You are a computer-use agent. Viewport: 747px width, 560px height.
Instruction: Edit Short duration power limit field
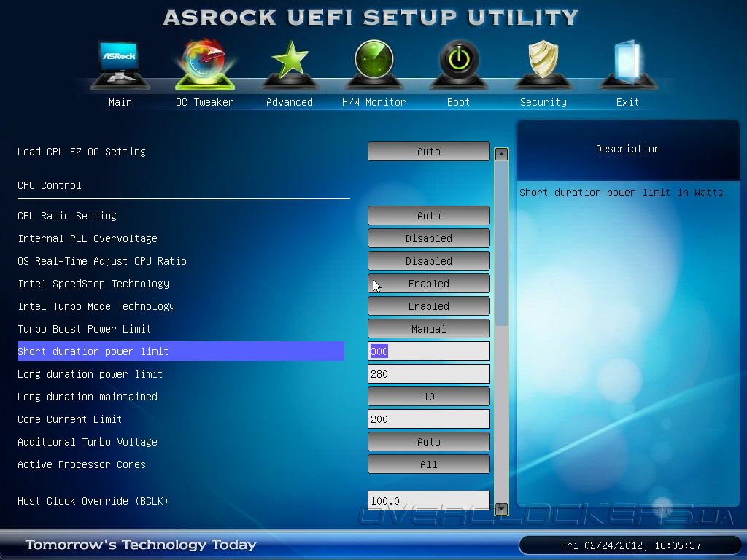coord(429,351)
